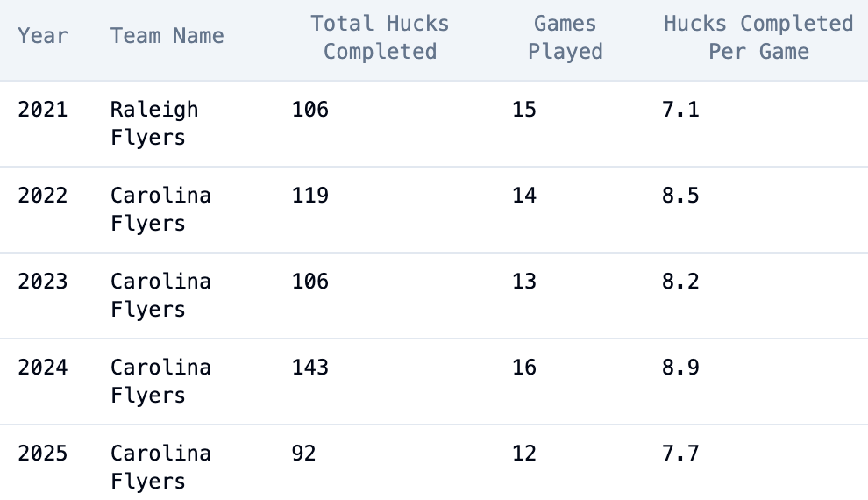Select the 15 games played cell

click(x=524, y=110)
